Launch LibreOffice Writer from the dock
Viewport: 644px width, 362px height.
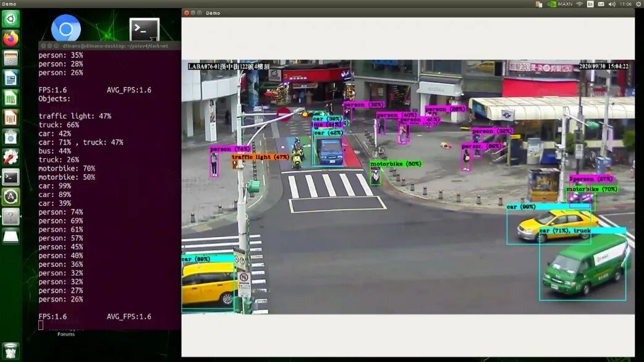pyautogui.click(x=11, y=78)
